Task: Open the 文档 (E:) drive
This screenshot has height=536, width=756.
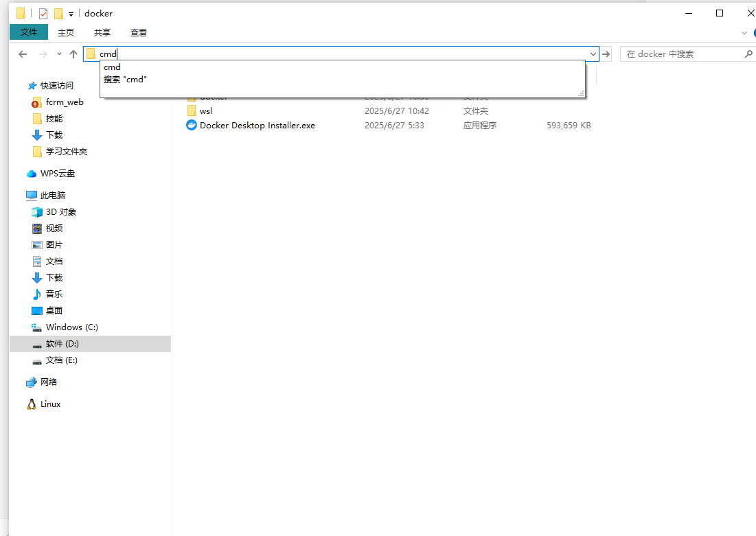Action: [61, 360]
